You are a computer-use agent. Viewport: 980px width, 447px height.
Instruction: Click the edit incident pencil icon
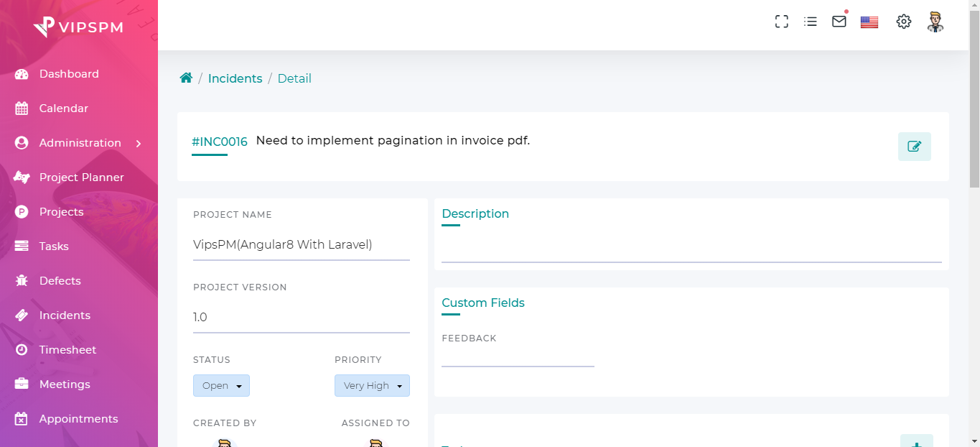coord(914,147)
